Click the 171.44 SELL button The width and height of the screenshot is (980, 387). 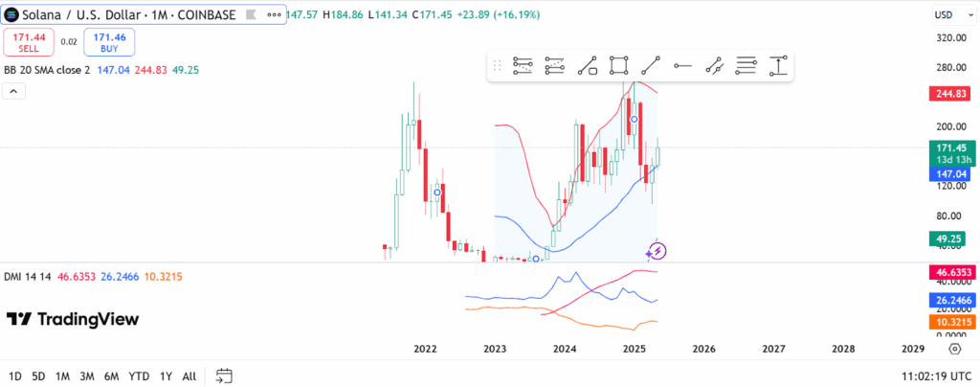click(29, 42)
